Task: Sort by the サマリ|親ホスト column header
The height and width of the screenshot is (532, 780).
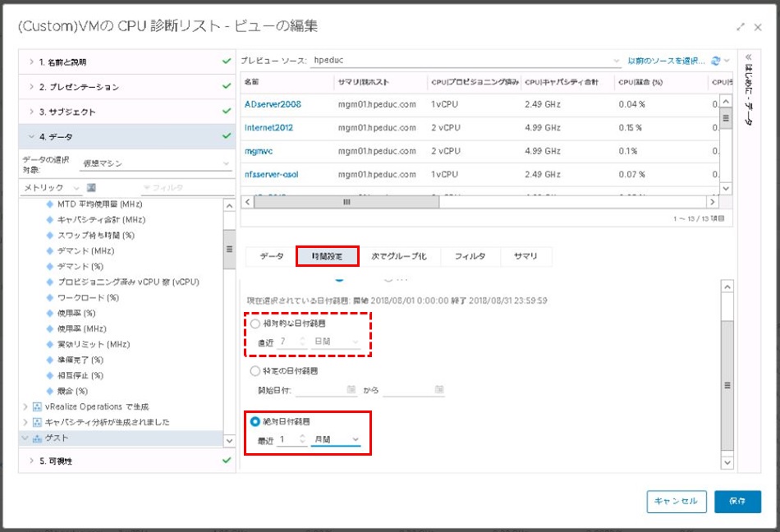Action: point(380,82)
